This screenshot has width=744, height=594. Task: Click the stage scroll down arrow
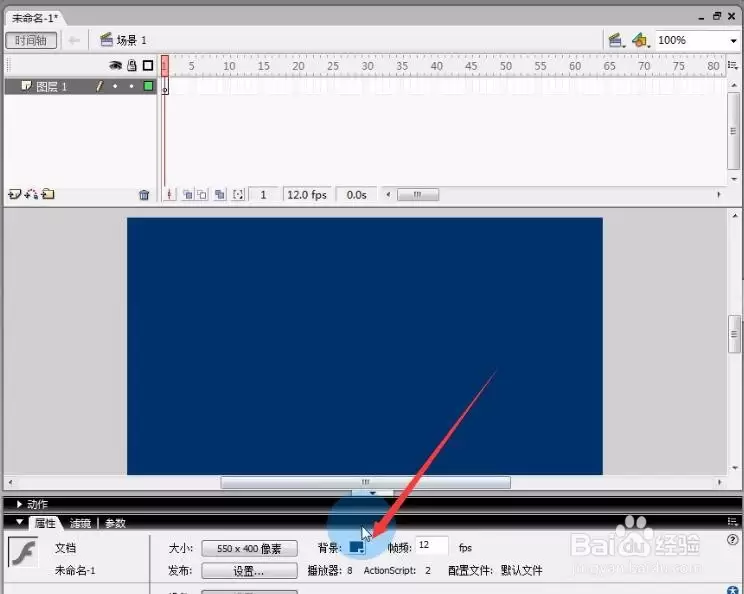pos(735,468)
